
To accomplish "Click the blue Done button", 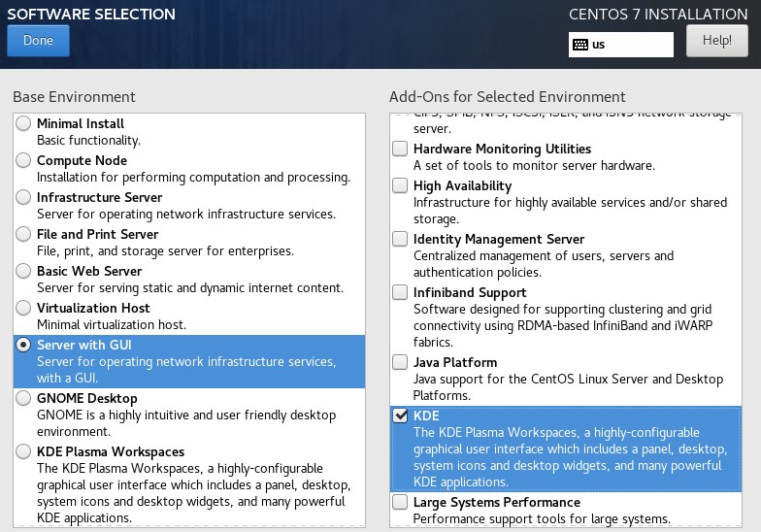I will [x=39, y=41].
